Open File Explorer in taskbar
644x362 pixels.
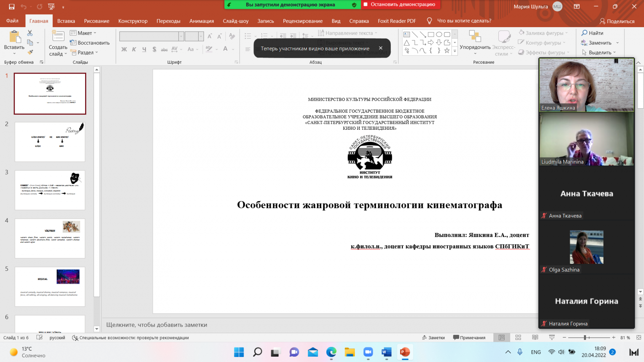pyautogui.click(x=350, y=352)
